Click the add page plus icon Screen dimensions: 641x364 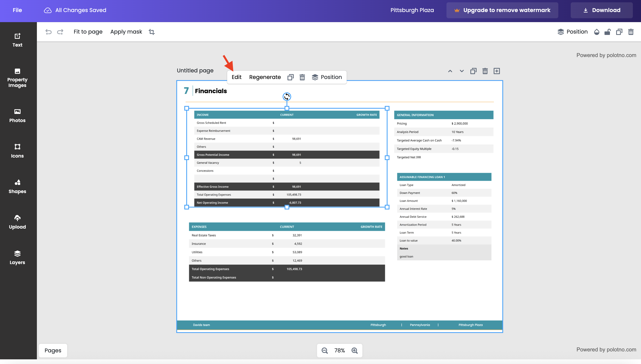point(497,71)
